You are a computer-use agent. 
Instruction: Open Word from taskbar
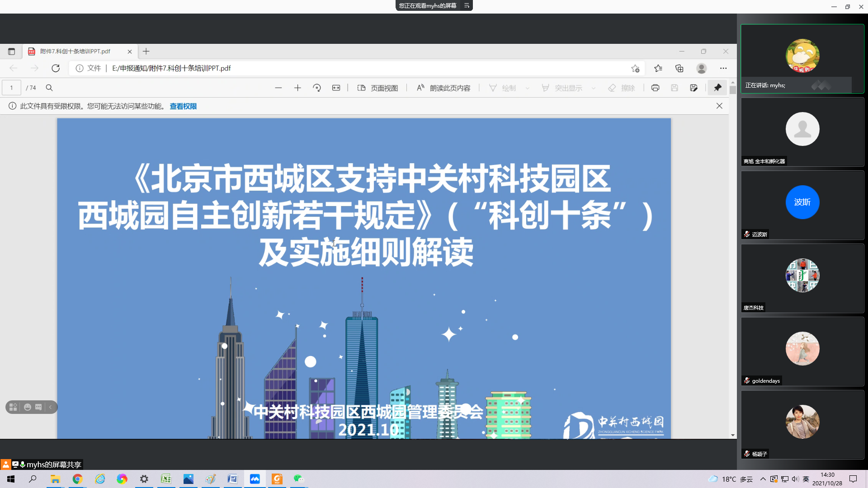pyautogui.click(x=232, y=479)
